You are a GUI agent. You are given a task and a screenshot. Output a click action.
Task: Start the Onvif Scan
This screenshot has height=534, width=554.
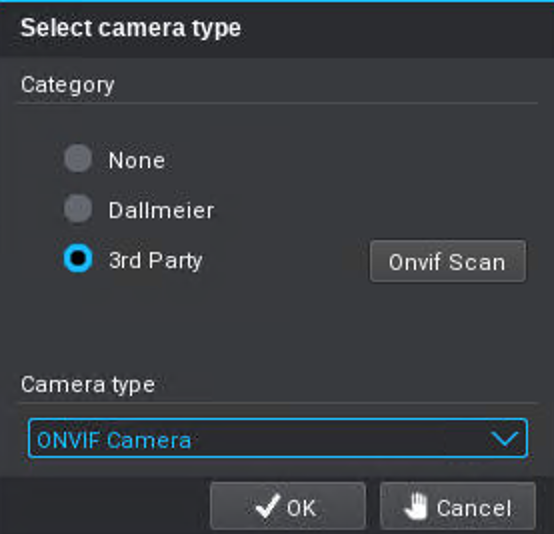(448, 262)
